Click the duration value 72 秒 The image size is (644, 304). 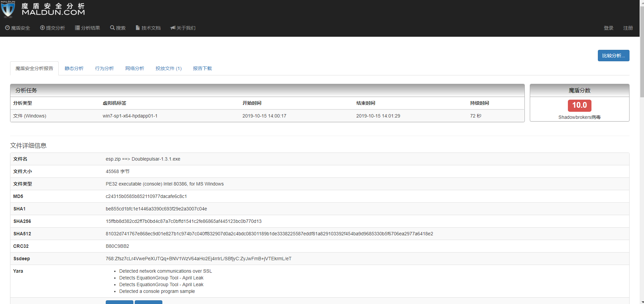476,116
